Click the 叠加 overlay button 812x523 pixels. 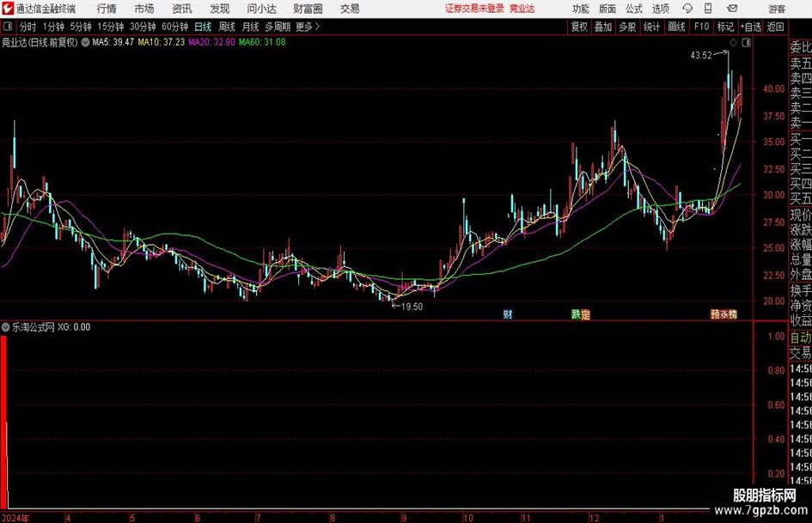tap(603, 27)
